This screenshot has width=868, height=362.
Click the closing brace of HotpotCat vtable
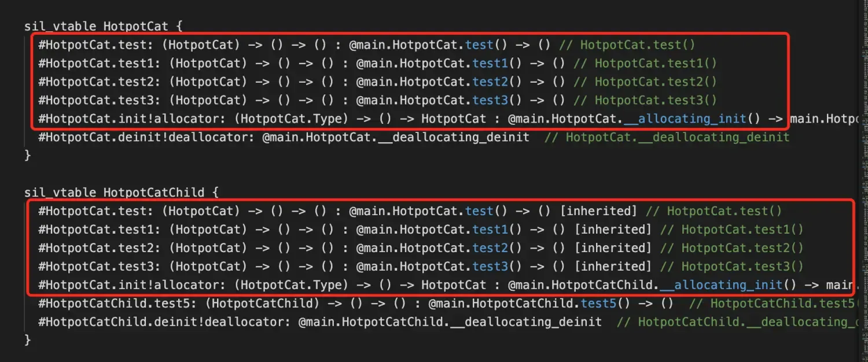point(27,155)
